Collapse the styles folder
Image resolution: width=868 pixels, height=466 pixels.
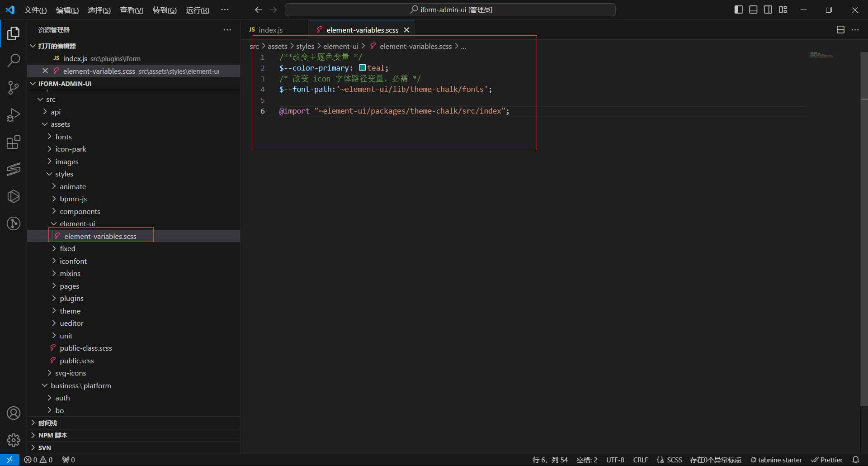click(64, 174)
